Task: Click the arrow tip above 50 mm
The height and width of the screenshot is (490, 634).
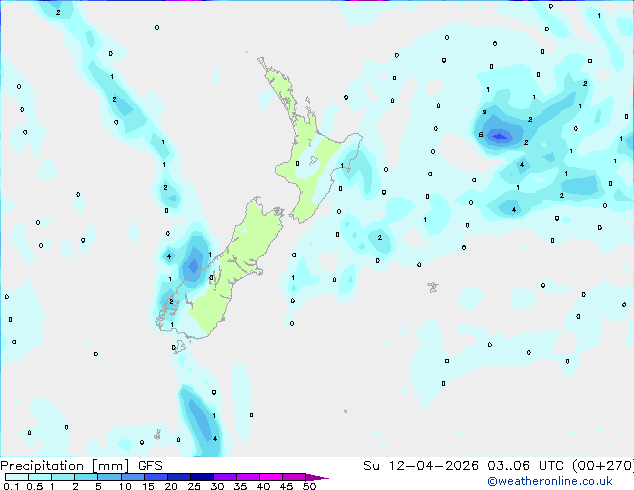Action: tap(317, 477)
